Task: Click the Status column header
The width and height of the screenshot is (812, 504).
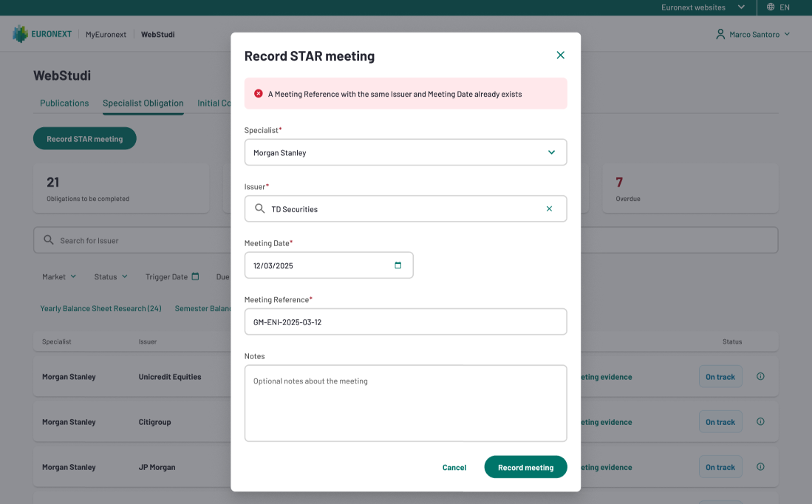Action: pos(732,342)
